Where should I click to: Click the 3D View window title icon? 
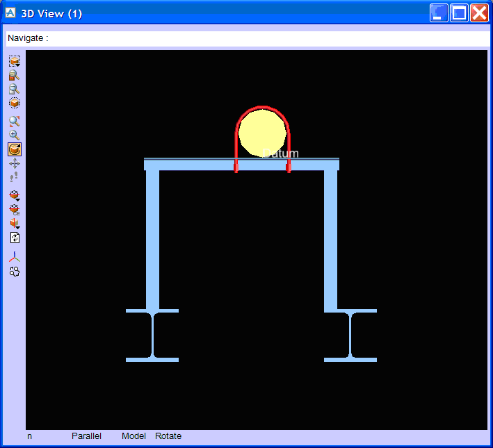(10, 13)
